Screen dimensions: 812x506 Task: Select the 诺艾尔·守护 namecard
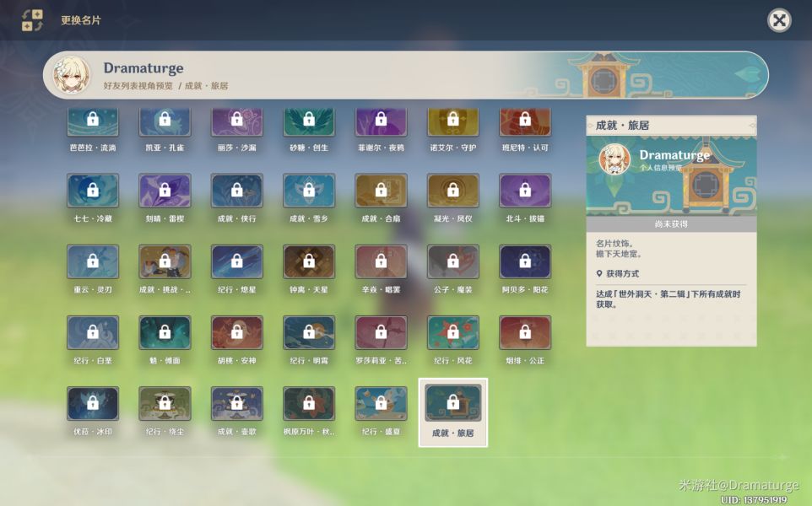pos(452,122)
